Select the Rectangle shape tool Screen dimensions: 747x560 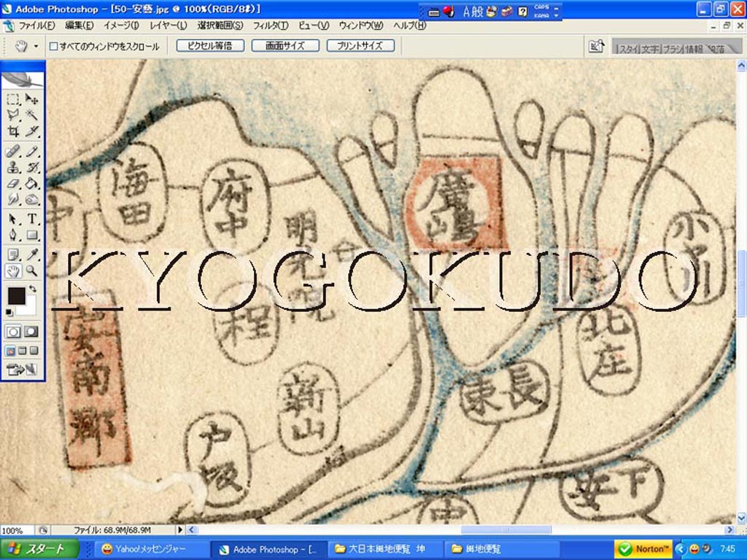click(31, 236)
